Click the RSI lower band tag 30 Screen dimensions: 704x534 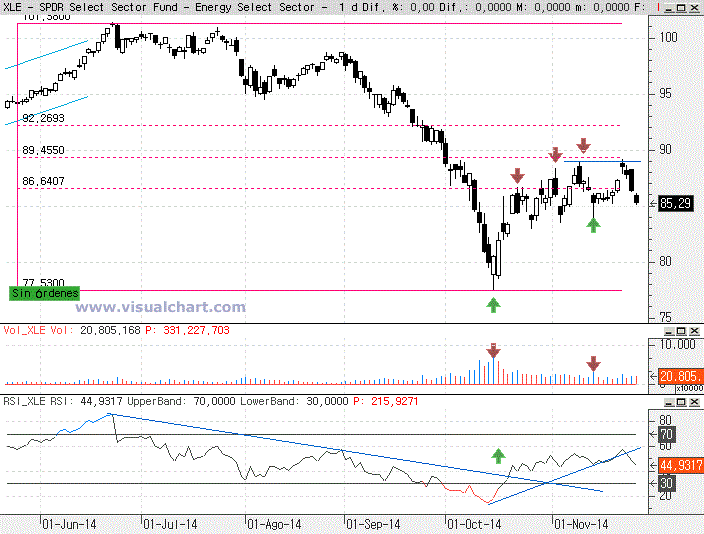[x=666, y=483]
